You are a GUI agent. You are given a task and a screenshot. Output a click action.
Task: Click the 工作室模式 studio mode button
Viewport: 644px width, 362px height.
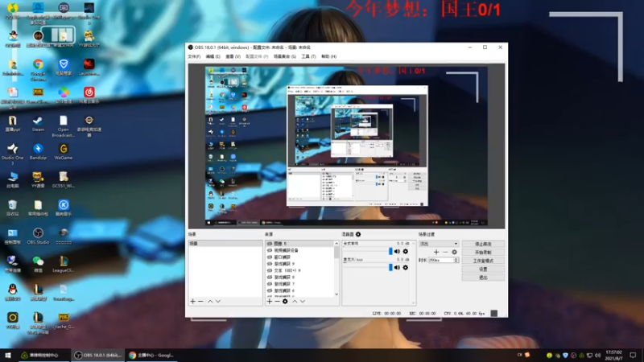(483, 261)
